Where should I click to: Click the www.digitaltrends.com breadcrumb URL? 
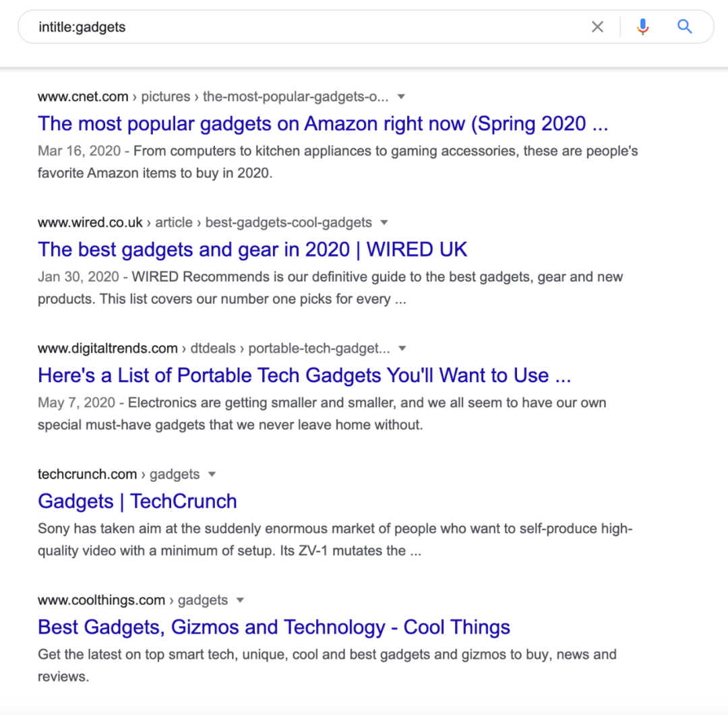click(x=214, y=348)
